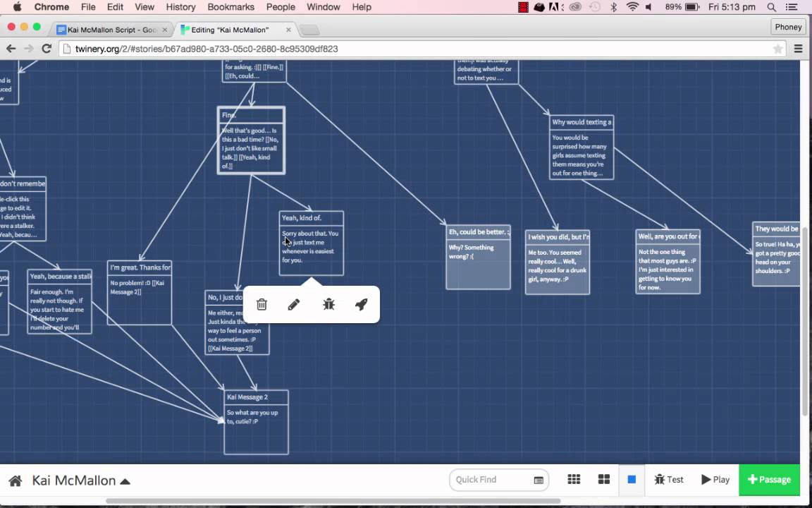Click the Creative Cloud menu bar icon
Screen dimensions: 812x508
(575, 7)
